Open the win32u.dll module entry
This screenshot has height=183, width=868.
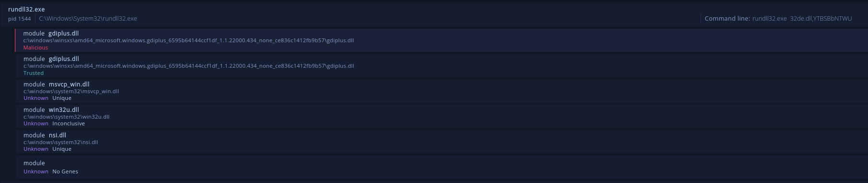(442, 117)
